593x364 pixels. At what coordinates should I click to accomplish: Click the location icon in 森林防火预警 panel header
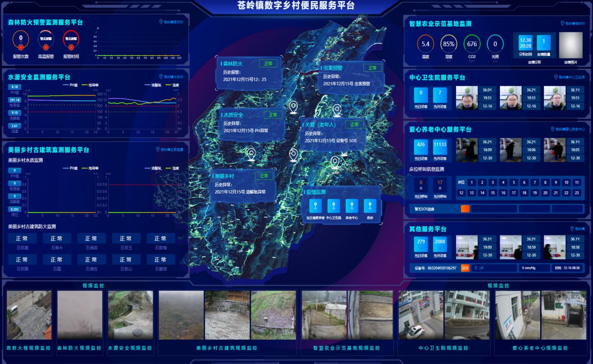click(161, 22)
